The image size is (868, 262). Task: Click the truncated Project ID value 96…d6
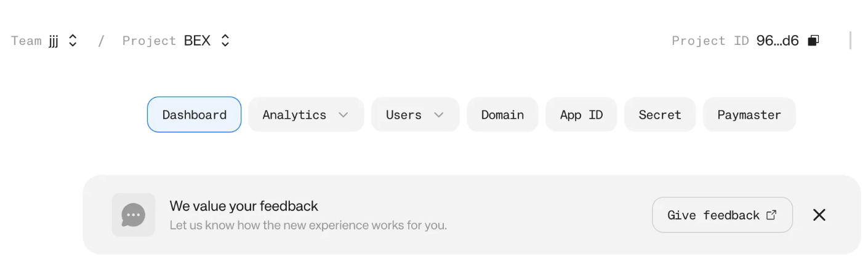click(x=778, y=41)
